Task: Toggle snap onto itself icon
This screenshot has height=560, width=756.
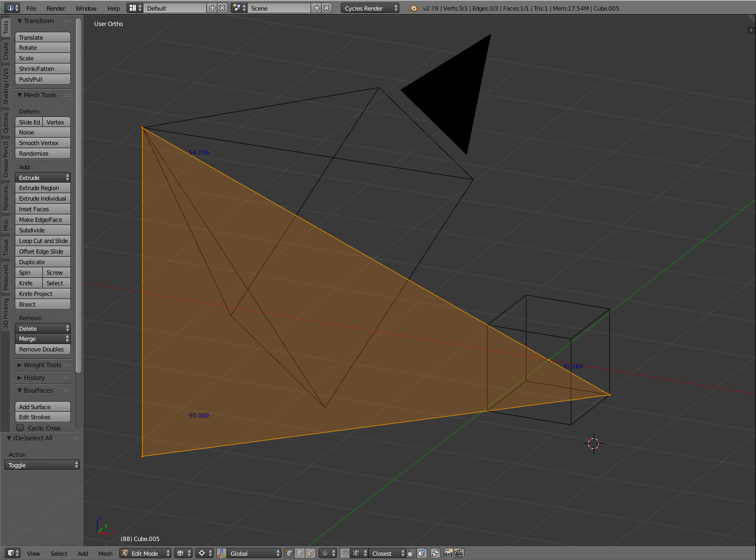Action: (x=411, y=553)
